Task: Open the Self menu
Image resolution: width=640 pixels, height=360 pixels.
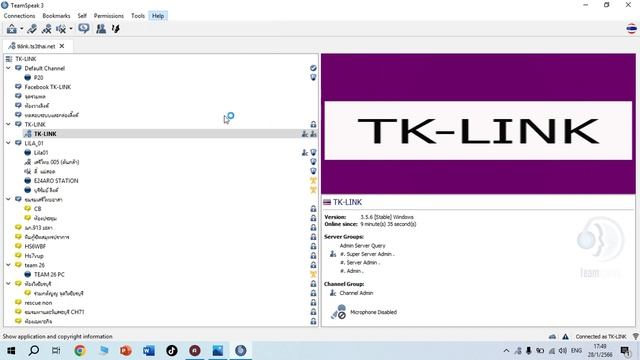Action: [82, 16]
